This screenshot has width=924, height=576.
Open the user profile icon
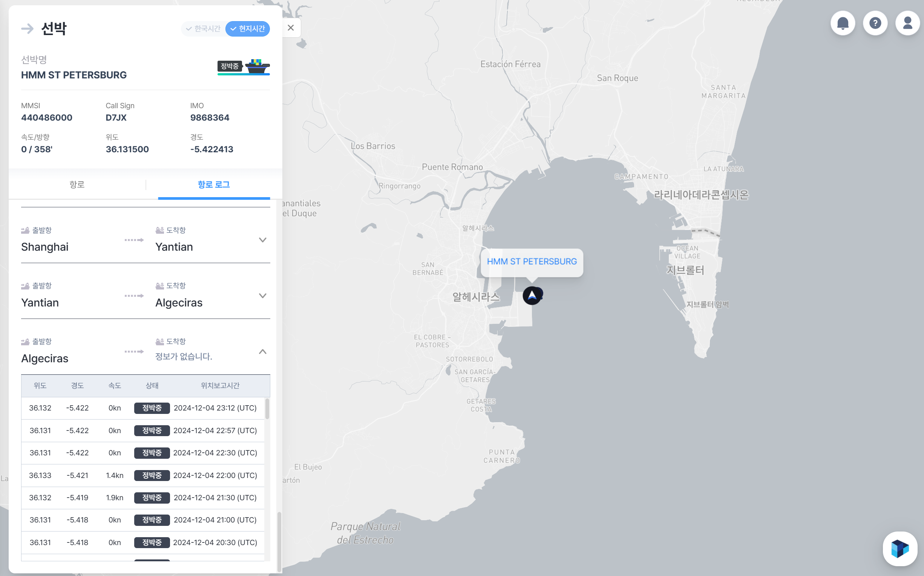(x=907, y=23)
